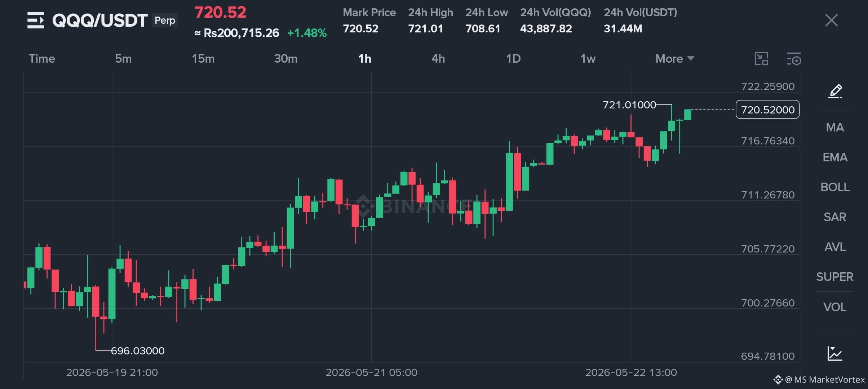Screen dimensions: 868x389
Task: Toggle the AVL indicator
Action: (x=835, y=247)
